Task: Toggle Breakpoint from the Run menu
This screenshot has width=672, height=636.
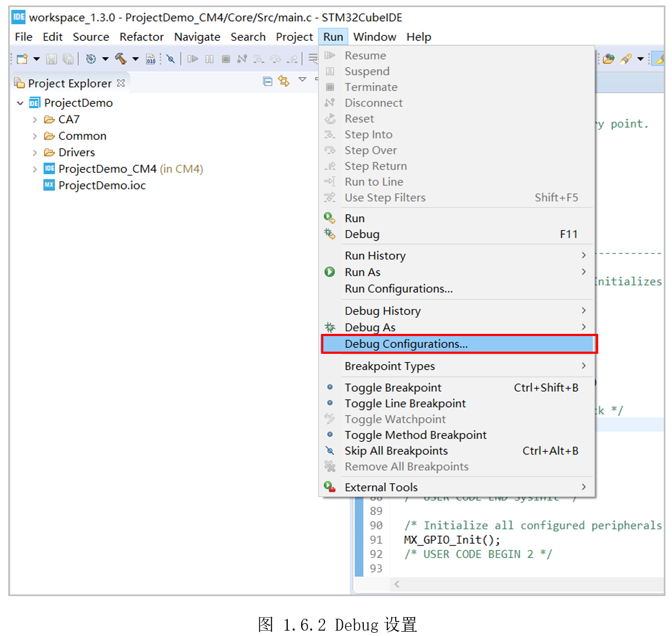Action: [x=393, y=388]
